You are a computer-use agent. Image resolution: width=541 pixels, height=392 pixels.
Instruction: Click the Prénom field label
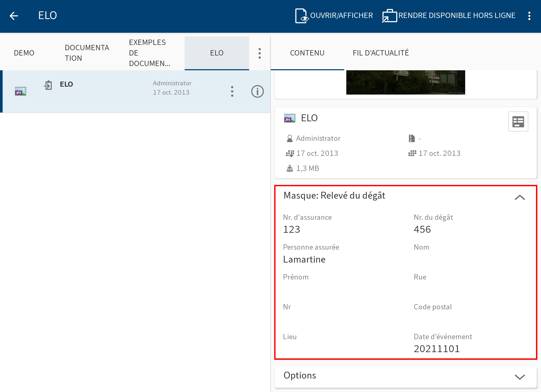(296, 277)
